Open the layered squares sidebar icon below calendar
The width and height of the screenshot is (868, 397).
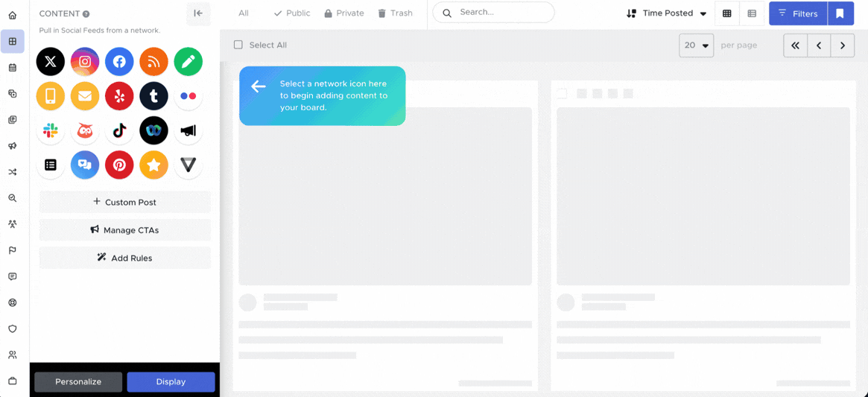[12, 94]
